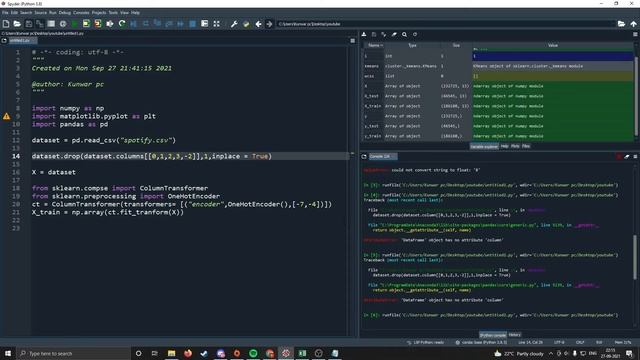Switch to Plots tab
The height and width of the screenshot is (360, 640).
(515, 146)
